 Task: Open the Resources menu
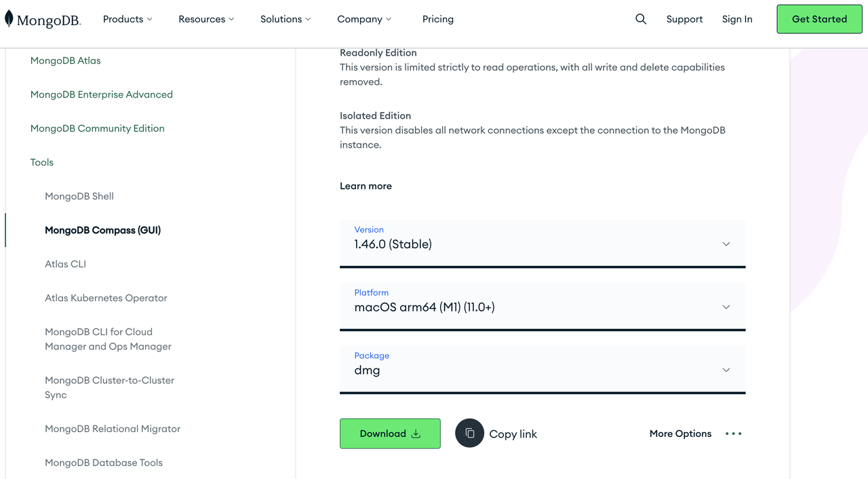[x=206, y=19]
